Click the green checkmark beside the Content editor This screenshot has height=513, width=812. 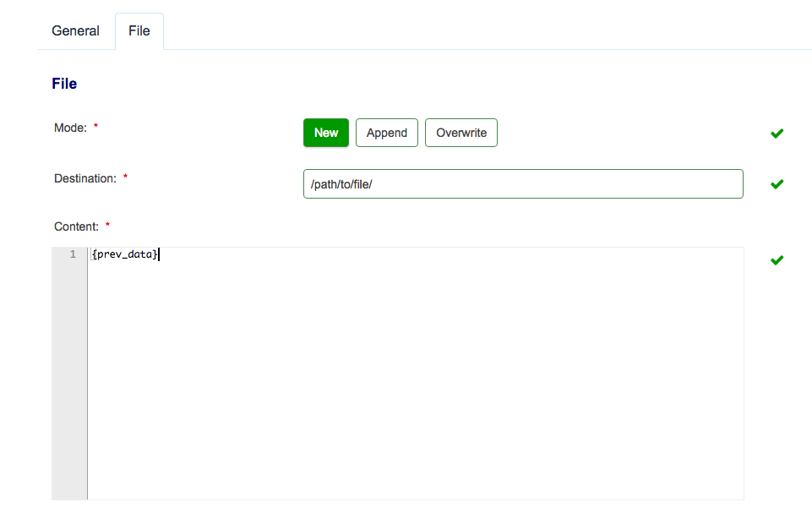(x=776, y=259)
